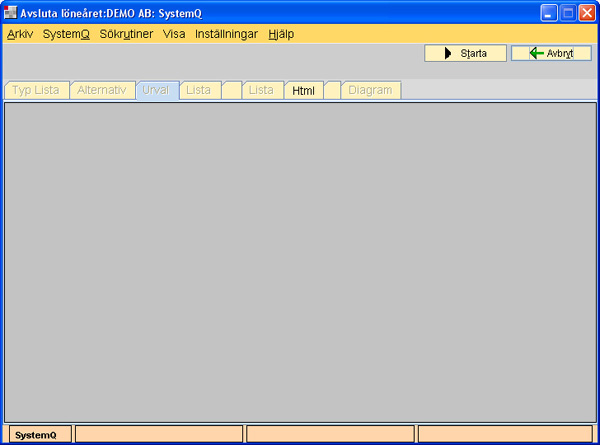Image resolution: width=600 pixels, height=445 pixels.
Task: Open the Inställningar menu
Action: (225, 33)
